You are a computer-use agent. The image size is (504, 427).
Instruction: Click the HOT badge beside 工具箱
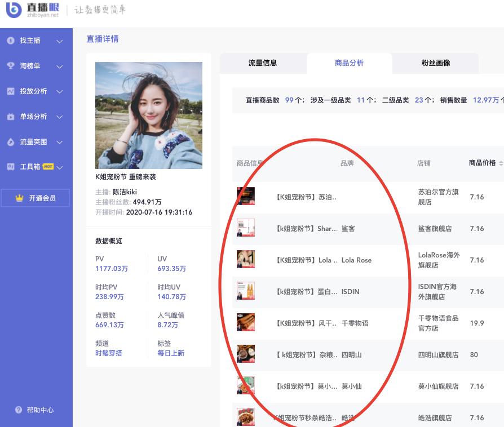coord(48,166)
